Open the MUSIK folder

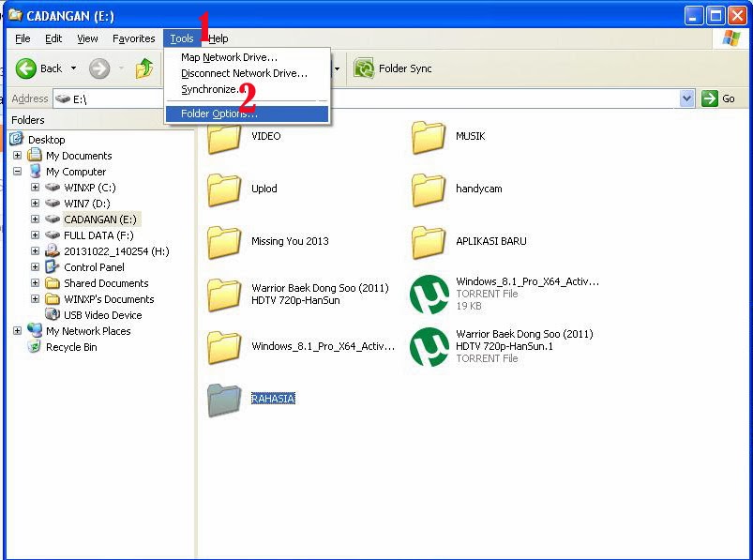[430, 137]
